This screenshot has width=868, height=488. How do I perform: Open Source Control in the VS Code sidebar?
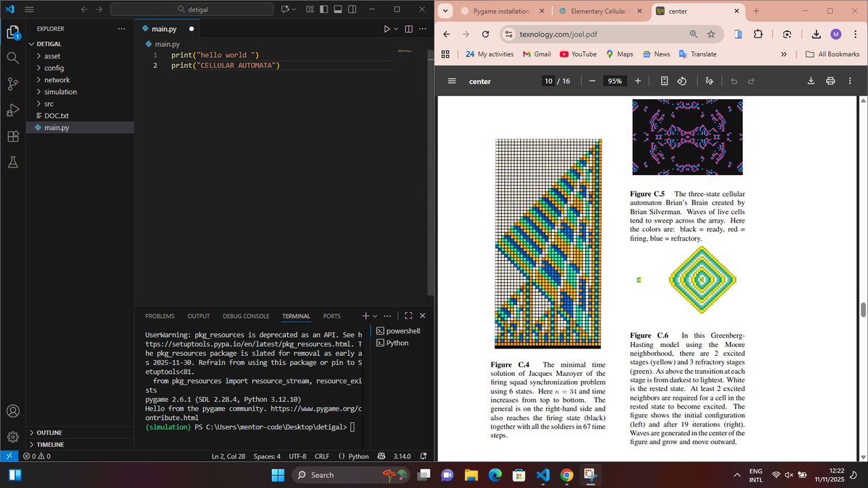pos(12,84)
